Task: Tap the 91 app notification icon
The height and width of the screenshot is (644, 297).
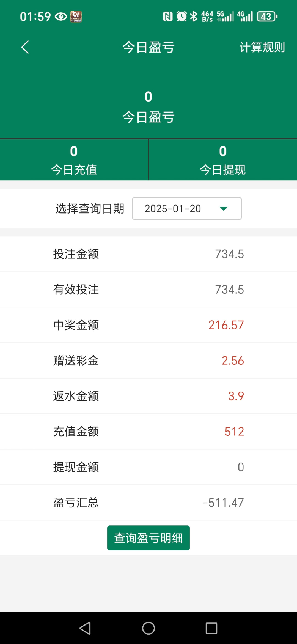Action: coord(76,17)
